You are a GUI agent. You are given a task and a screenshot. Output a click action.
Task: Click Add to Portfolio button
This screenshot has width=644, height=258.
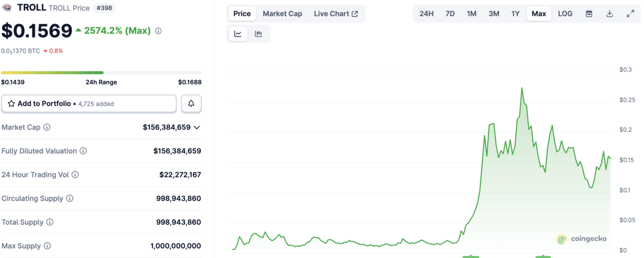point(89,104)
